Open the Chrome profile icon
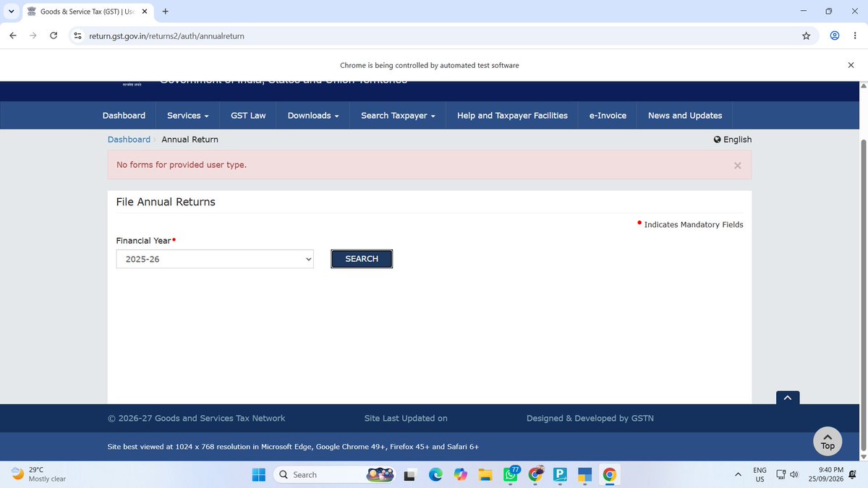 [x=835, y=35]
